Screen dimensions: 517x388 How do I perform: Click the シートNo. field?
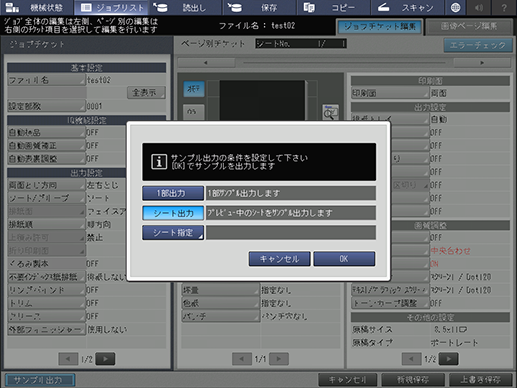click(301, 44)
